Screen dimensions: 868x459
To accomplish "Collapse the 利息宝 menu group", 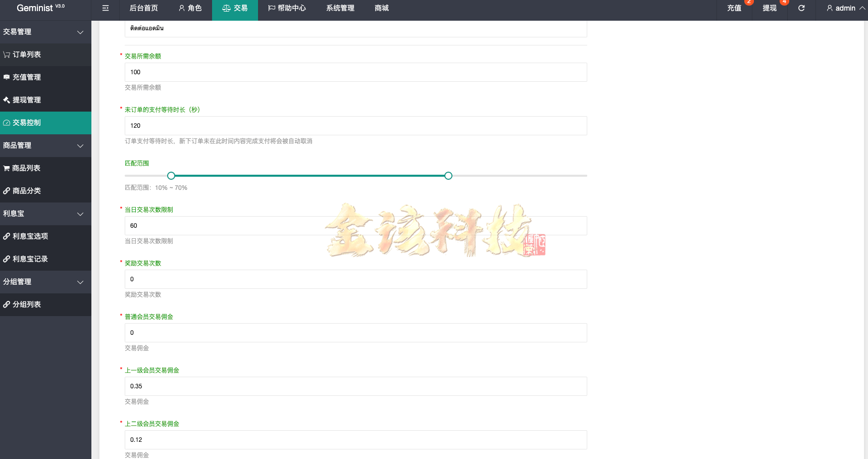I will pos(80,214).
